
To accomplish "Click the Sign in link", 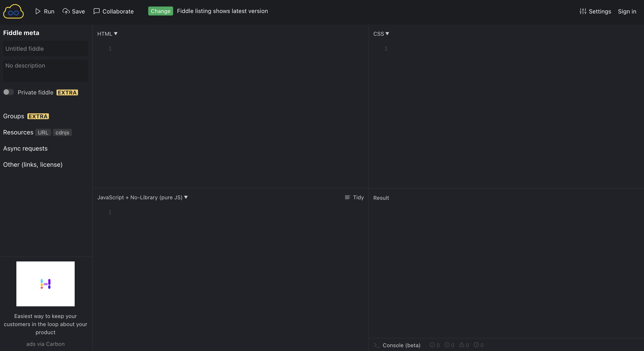I will (x=627, y=11).
